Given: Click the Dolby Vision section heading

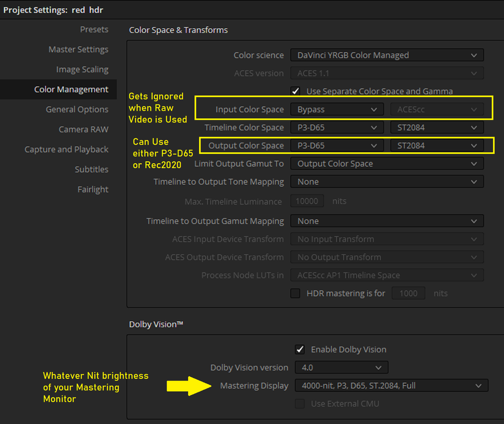Looking at the screenshot, I should pyautogui.click(x=156, y=324).
